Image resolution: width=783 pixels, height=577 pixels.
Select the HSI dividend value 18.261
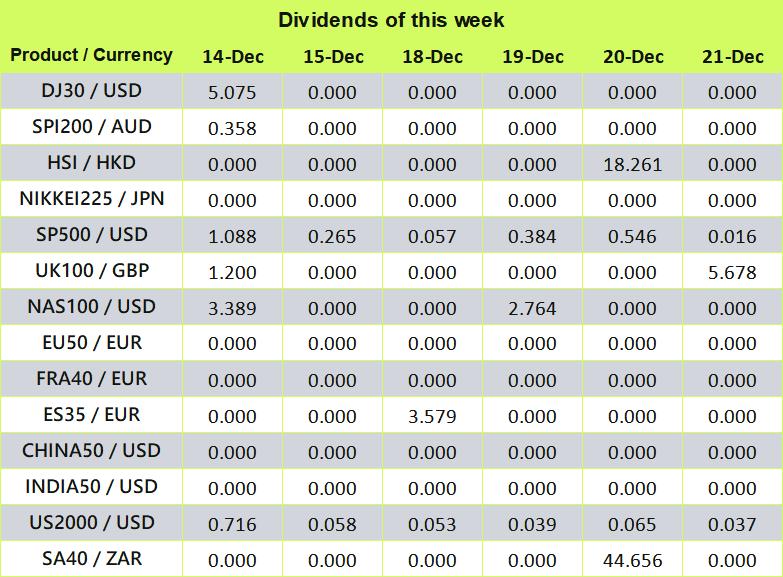[x=633, y=165]
